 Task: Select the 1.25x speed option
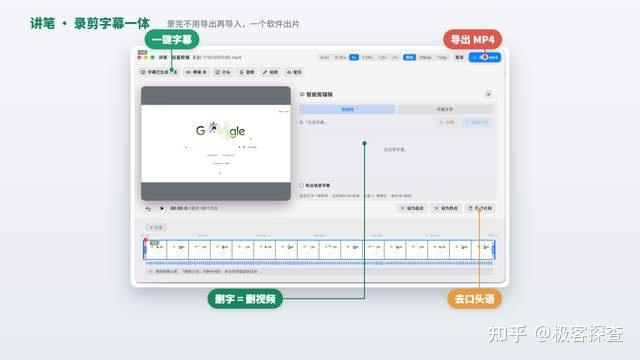tap(368, 58)
